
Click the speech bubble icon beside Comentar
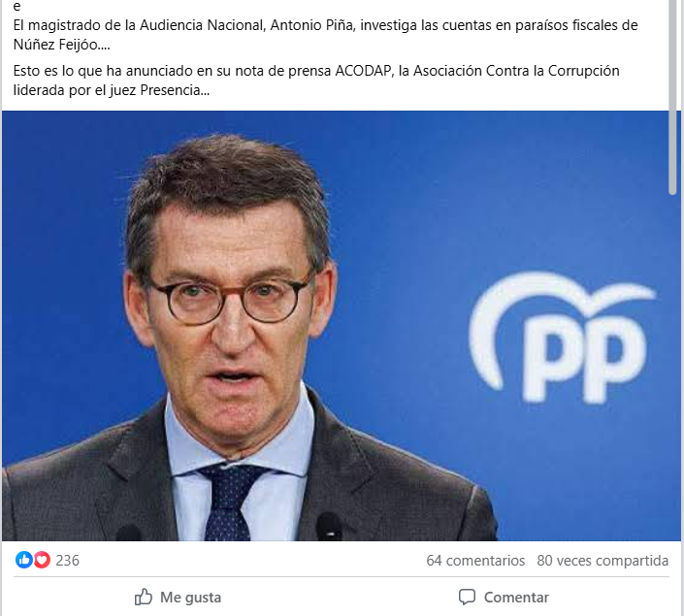467,597
